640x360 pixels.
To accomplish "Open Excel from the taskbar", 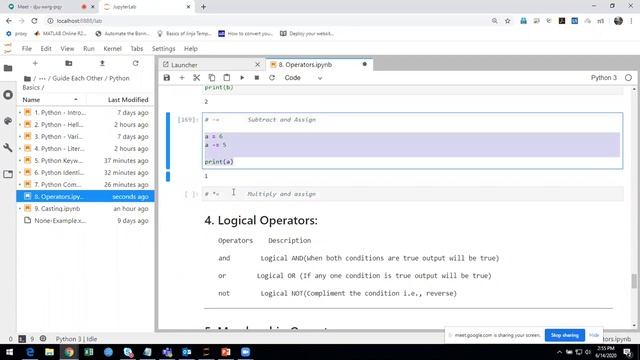I will (x=89, y=352).
